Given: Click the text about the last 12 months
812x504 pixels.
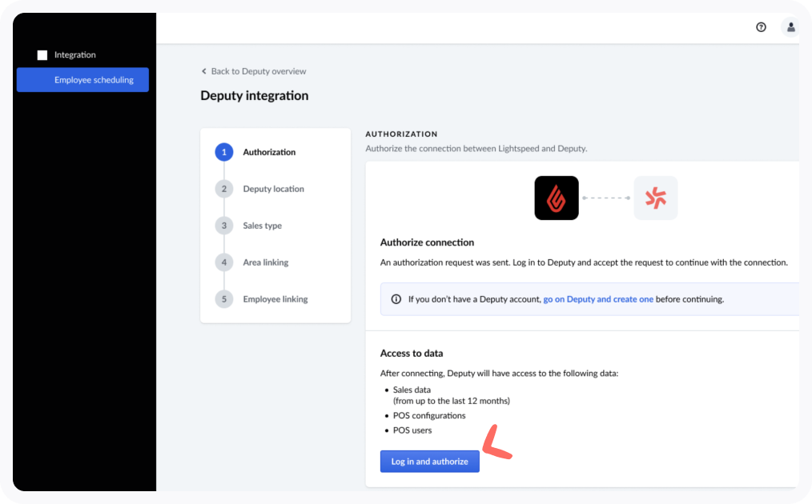Looking at the screenshot, I should click(452, 401).
